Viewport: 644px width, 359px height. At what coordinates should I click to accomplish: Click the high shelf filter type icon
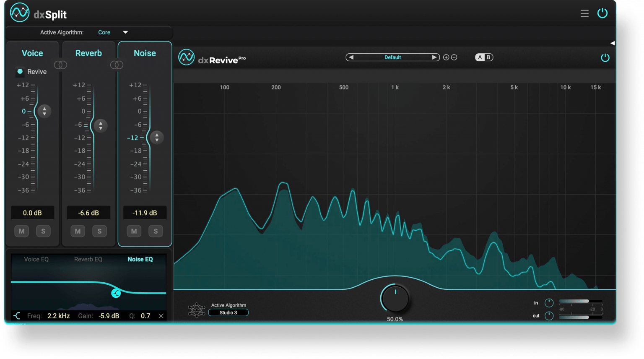click(x=17, y=316)
